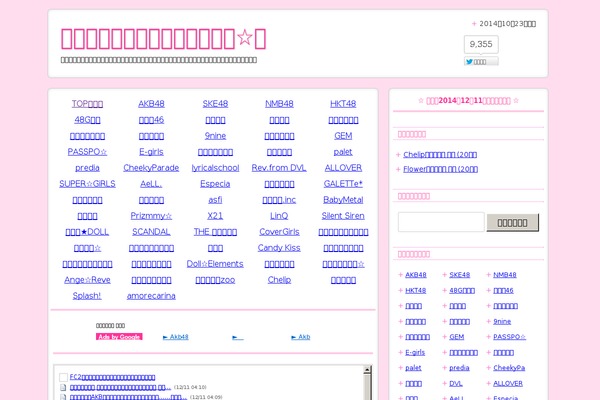Open AKB48 in the main navigation grid
600x400 pixels.
point(151,104)
